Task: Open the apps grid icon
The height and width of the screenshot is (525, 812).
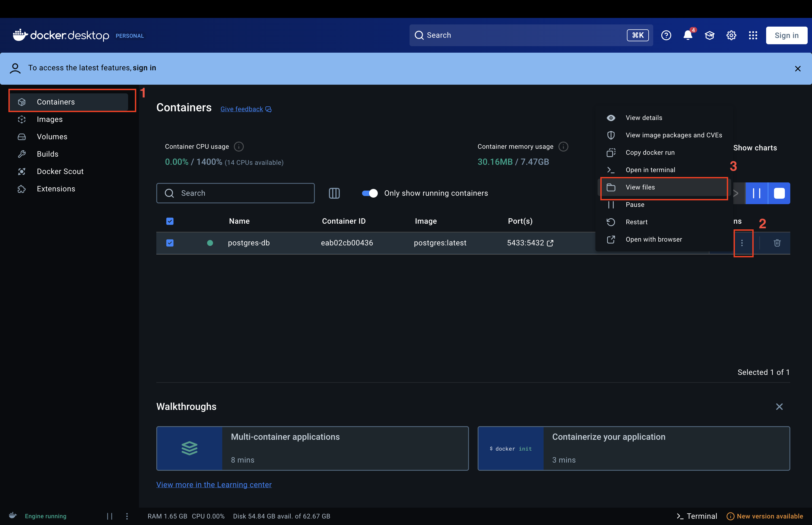Action: click(x=753, y=36)
